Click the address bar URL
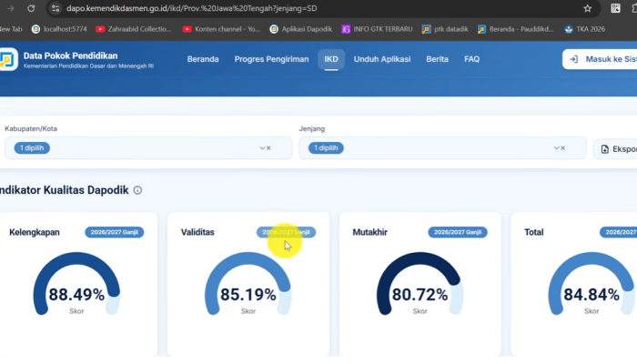Screen dimensions: 637x364 [191, 8]
